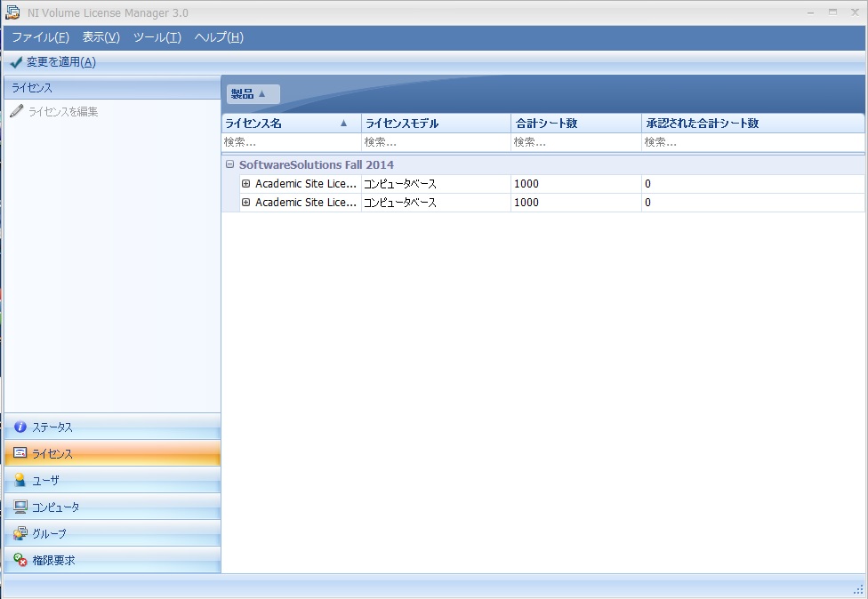Close the NI Volume License Manager window

(x=855, y=12)
